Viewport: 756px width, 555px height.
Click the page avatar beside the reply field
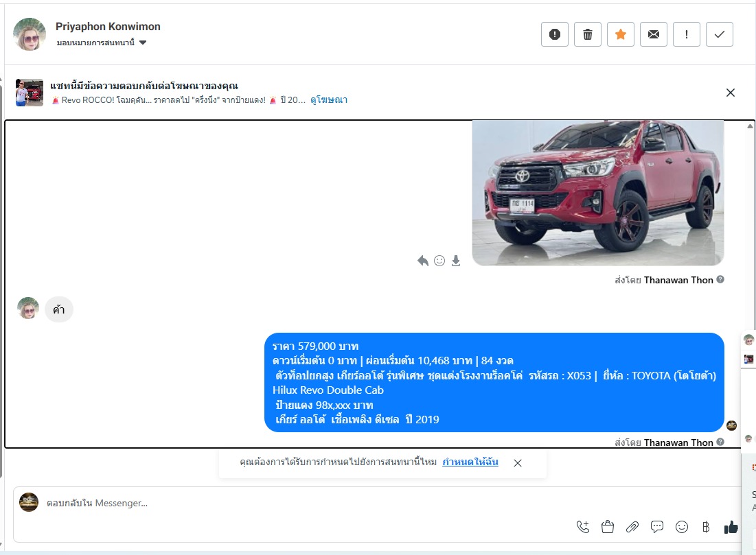click(x=29, y=502)
